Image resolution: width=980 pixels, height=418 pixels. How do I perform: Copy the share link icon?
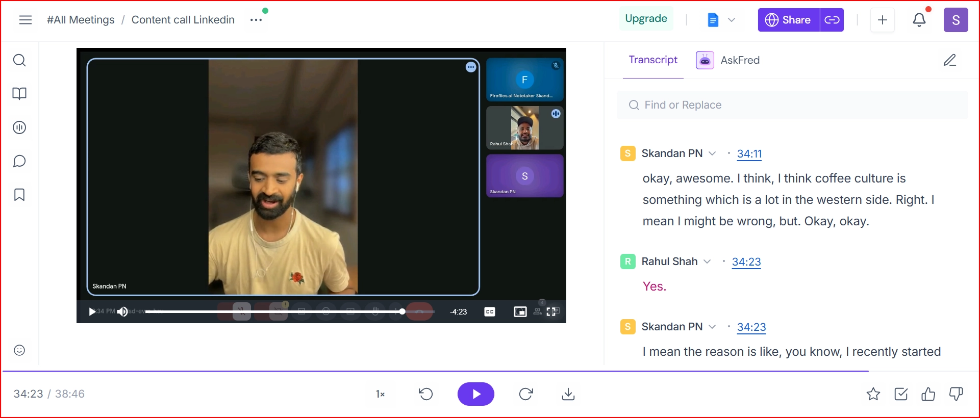coord(832,20)
